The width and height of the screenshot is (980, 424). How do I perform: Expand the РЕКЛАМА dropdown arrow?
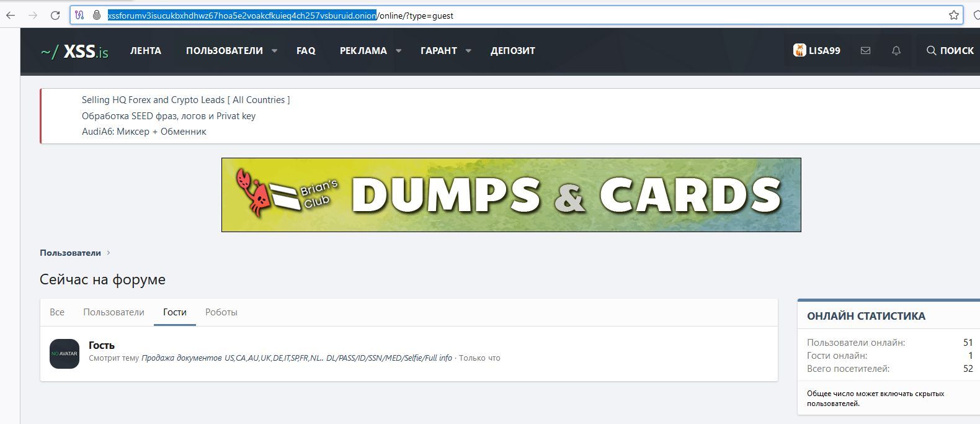click(x=398, y=51)
